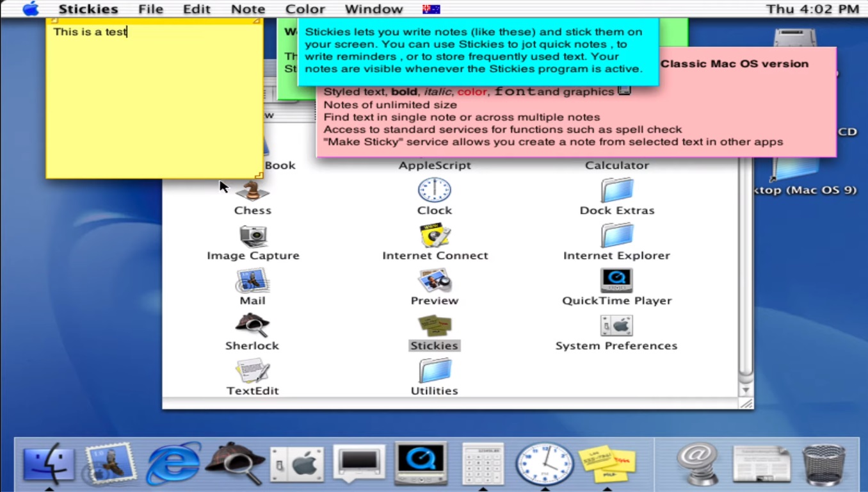This screenshot has height=492, width=868.
Task: Click the "Find text in single note" line
Action: 462,117
